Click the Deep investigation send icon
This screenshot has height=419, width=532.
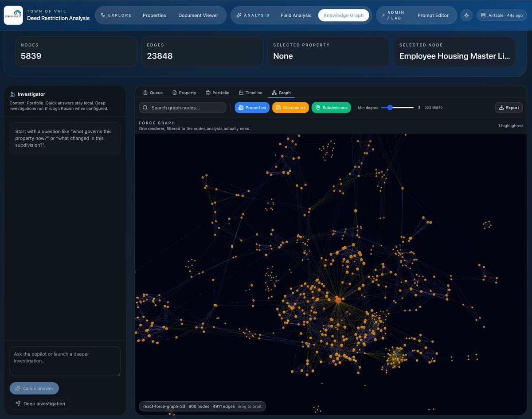[x=18, y=403]
